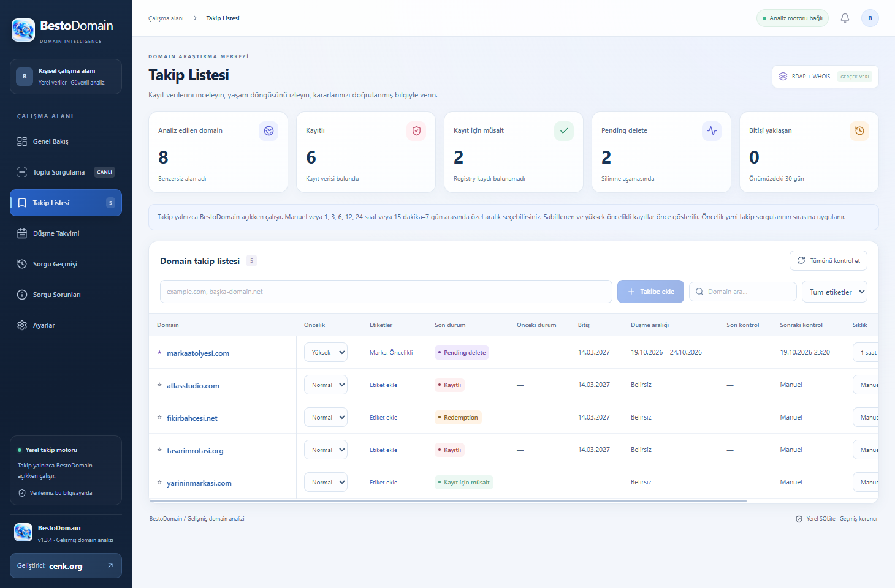Viewport: 895px width, 588px height.
Task: Open the markaatolyesi.com domain link
Action: pyautogui.click(x=198, y=353)
